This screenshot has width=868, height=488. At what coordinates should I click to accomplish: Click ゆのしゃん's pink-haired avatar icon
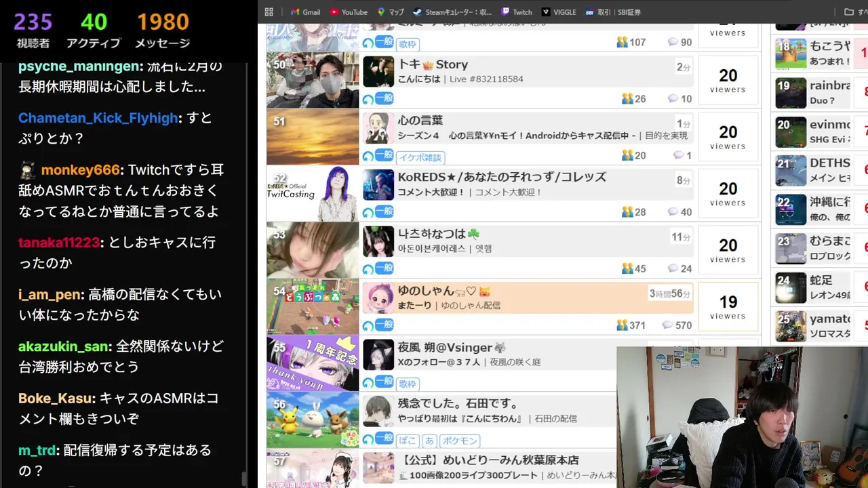click(x=378, y=298)
